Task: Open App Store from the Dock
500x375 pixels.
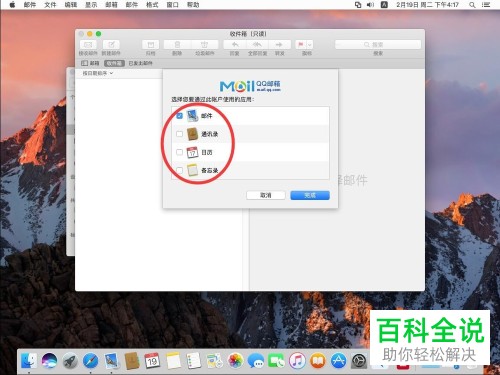Action: click(339, 361)
